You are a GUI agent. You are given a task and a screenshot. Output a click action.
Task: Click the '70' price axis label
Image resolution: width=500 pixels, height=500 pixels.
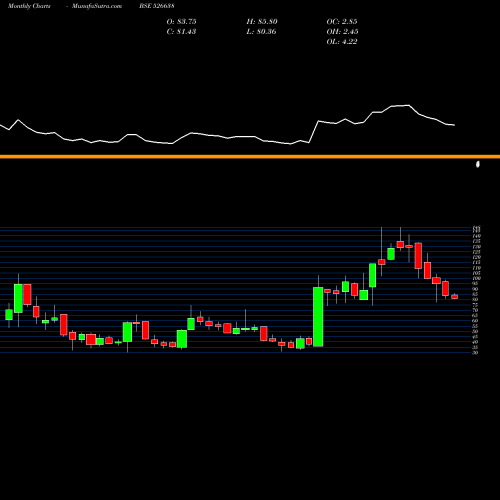(475, 310)
